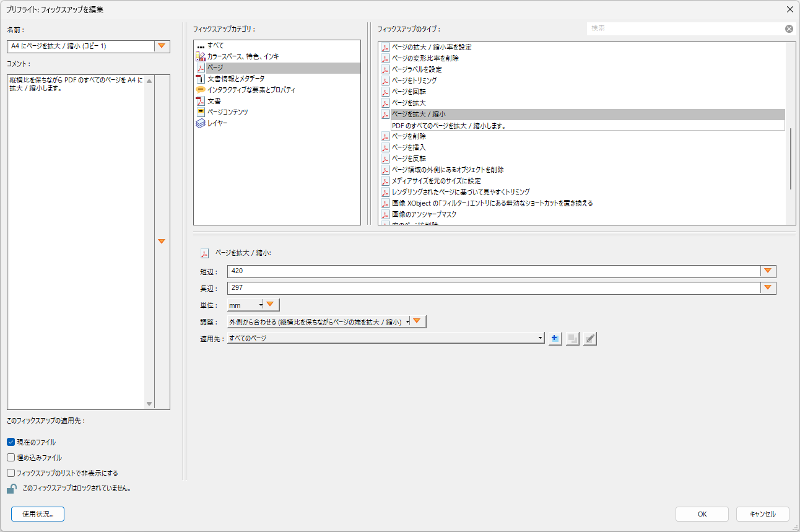The height and width of the screenshot is (532, 800).
Task: Open the 適用先 page range dropdown
Action: [542, 338]
